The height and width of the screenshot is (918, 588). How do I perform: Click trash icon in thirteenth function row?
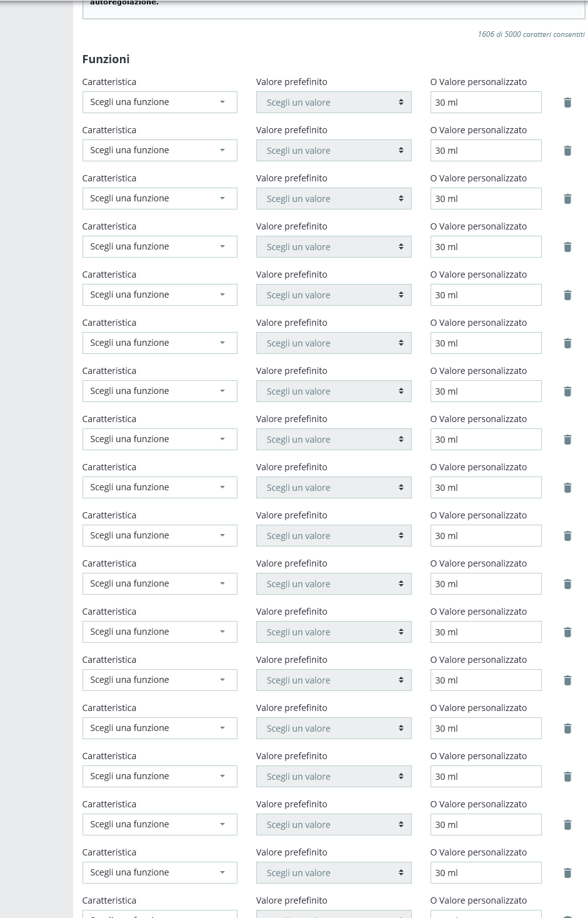[x=567, y=680]
